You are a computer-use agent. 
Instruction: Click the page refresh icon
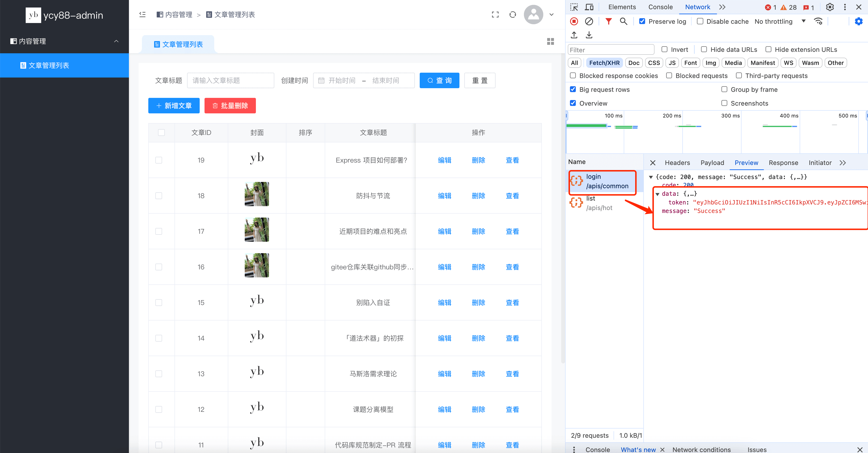pyautogui.click(x=513, y=15)
